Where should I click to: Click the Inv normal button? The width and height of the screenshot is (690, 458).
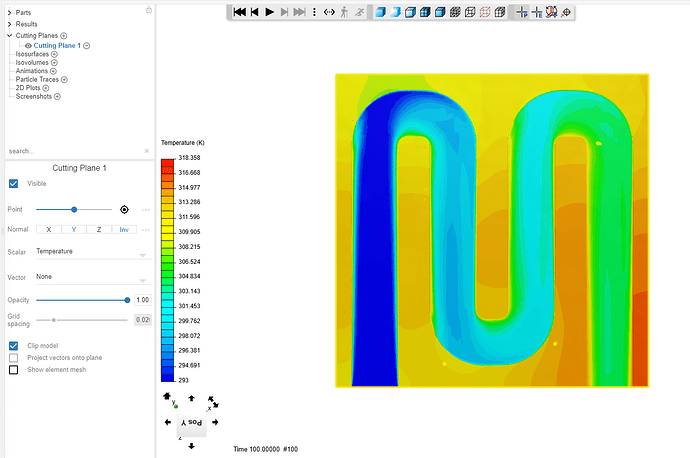(x=124, y=230)
